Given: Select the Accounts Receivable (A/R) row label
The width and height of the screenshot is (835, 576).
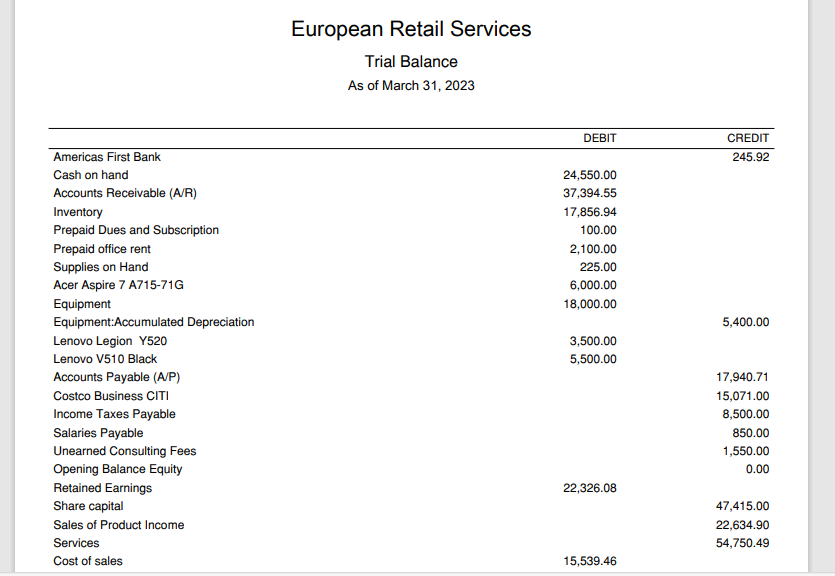Looking at the screenshot, I should pos(125,193).
